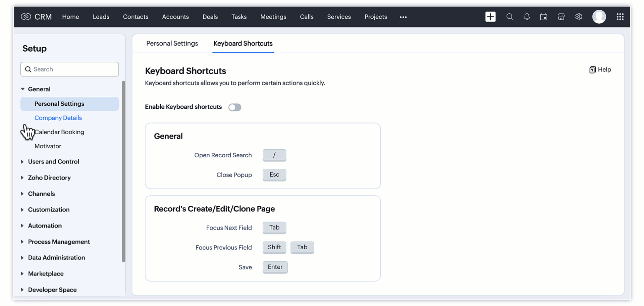Open the notifications bell icon

click(x=527, y=17)
